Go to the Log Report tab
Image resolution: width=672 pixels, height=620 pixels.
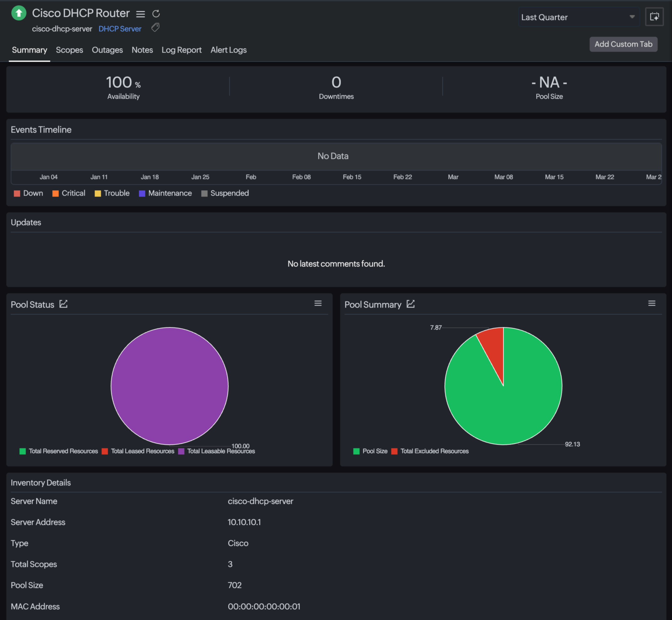[181, 50]
